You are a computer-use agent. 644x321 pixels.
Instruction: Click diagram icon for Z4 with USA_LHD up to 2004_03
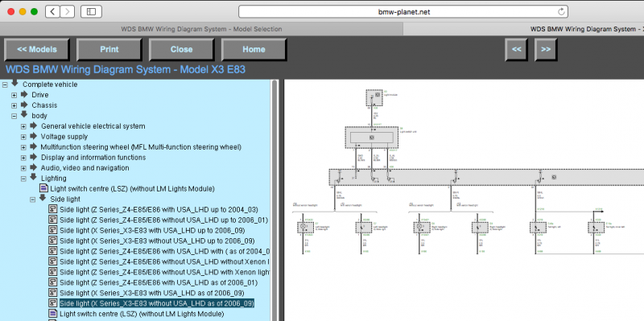point(52,209)
